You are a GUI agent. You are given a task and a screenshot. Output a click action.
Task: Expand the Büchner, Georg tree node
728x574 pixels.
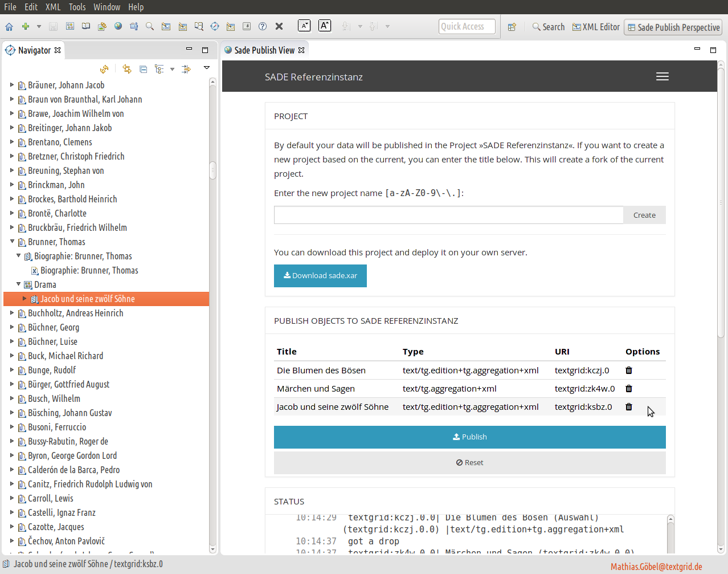(12, 327)
